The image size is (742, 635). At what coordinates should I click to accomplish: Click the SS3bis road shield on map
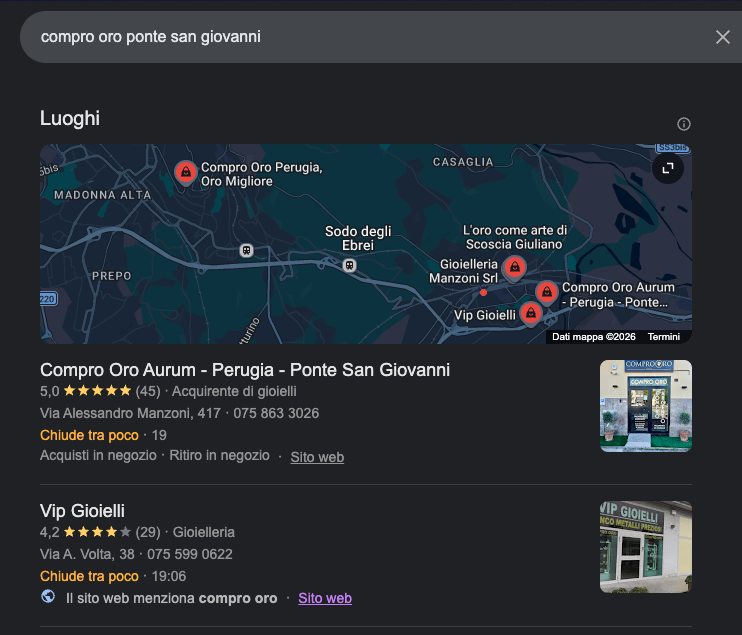[x=672, y=148]
